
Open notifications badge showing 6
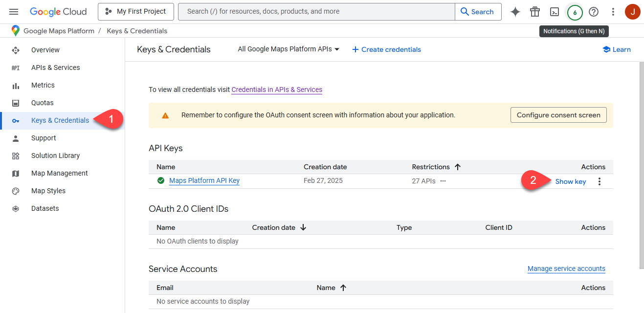coord(575,12)
